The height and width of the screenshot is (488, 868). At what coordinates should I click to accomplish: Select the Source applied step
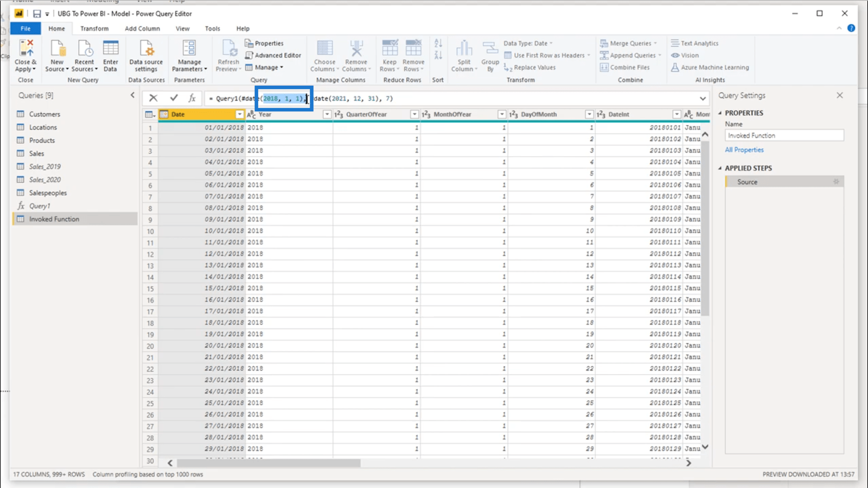[784, 182]
